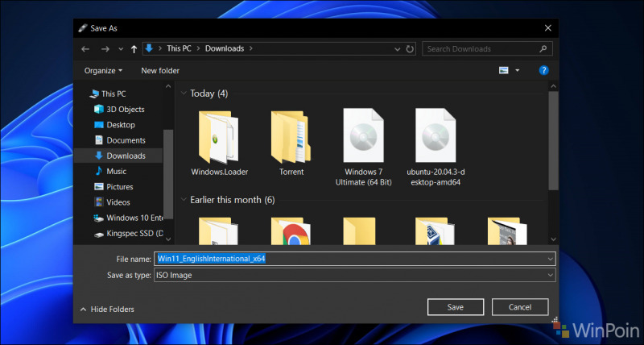Select Windows 7 Ultimate (64 Bit) ISO file
Viewport: 644px width, 345px height.
(364, 147)
